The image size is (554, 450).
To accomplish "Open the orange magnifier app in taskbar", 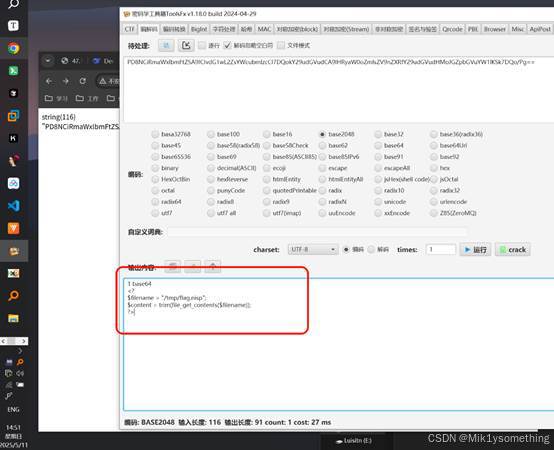I will coord(13,295).
